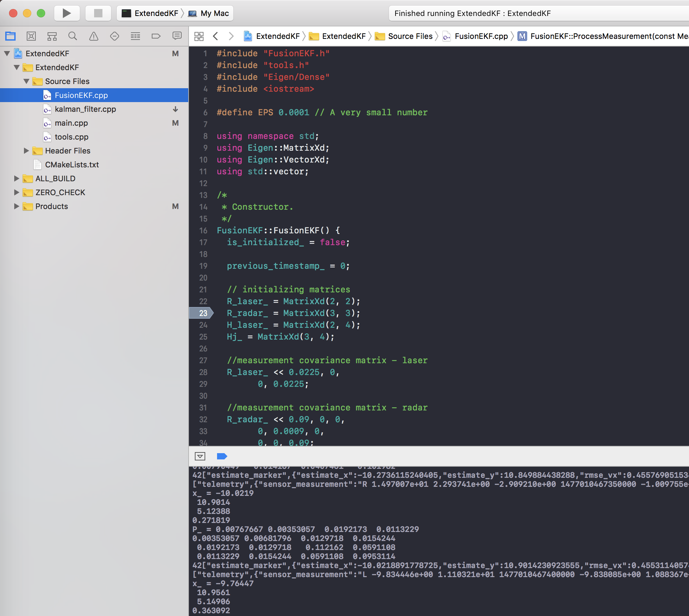Image resolution: width=689 pixels, height=616 pixels.
Task: Expand the Products folder
Action: [16, 206]
